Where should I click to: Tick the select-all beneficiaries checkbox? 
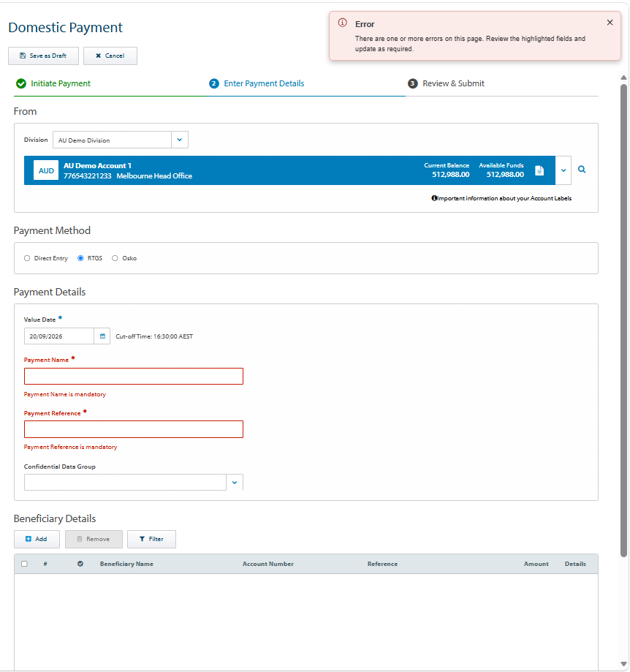[x=24, y=564]
